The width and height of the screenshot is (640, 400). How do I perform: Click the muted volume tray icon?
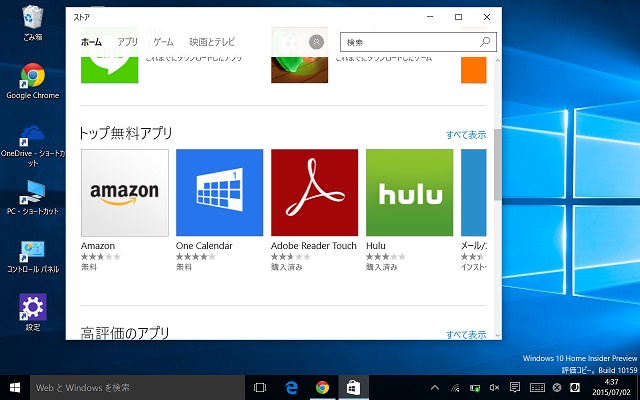495,388
